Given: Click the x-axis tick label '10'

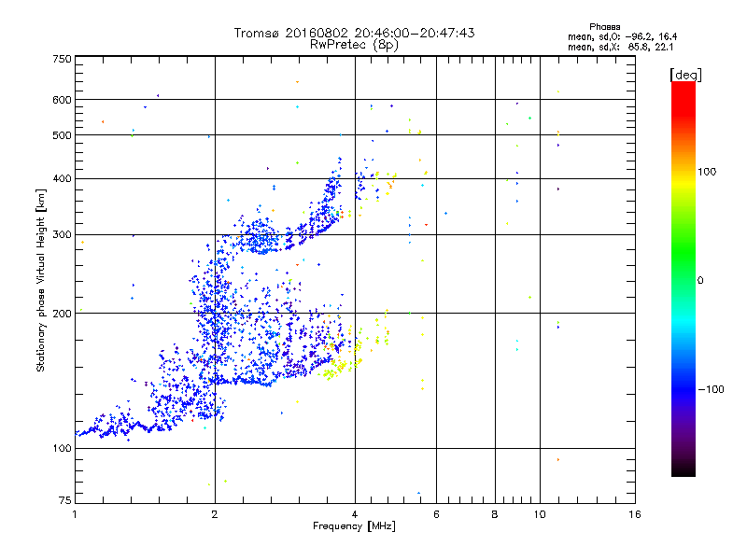Looking at the screenshot, I should click(x=540, y=514).
